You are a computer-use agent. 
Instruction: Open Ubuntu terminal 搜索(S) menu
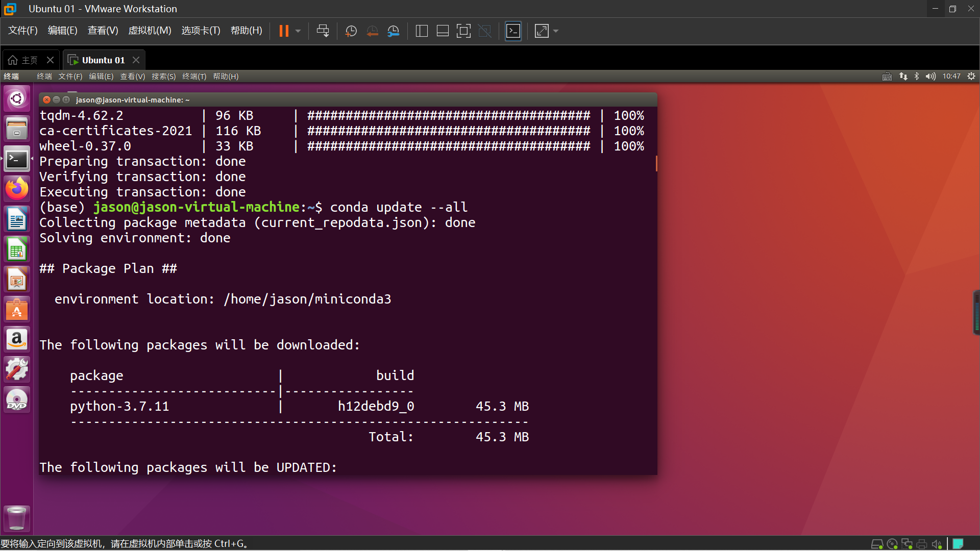pos(163,77)
